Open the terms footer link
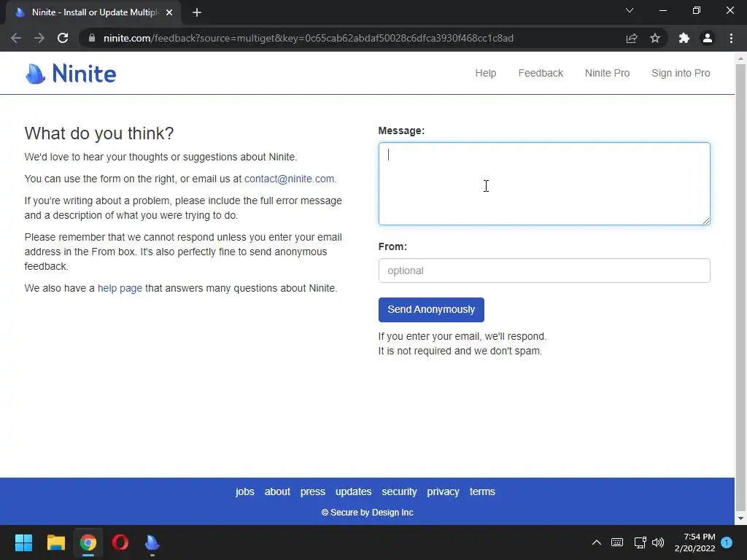Image resolution: width=747 pixels, height=560 pixels. (482, 491)
